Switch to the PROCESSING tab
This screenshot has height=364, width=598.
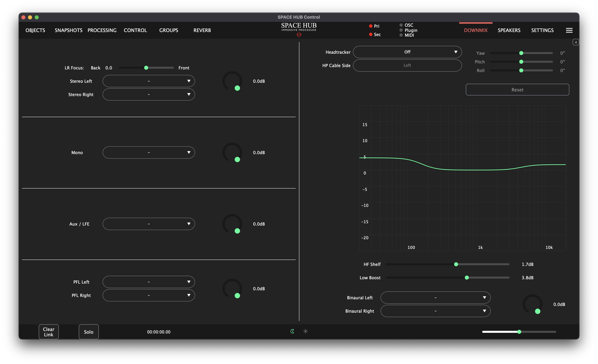coord(102,30)
